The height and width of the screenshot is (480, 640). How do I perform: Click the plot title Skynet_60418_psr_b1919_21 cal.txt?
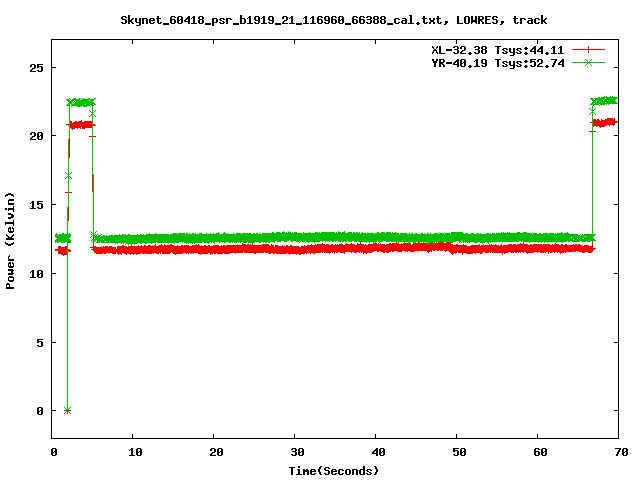point(333,20)
